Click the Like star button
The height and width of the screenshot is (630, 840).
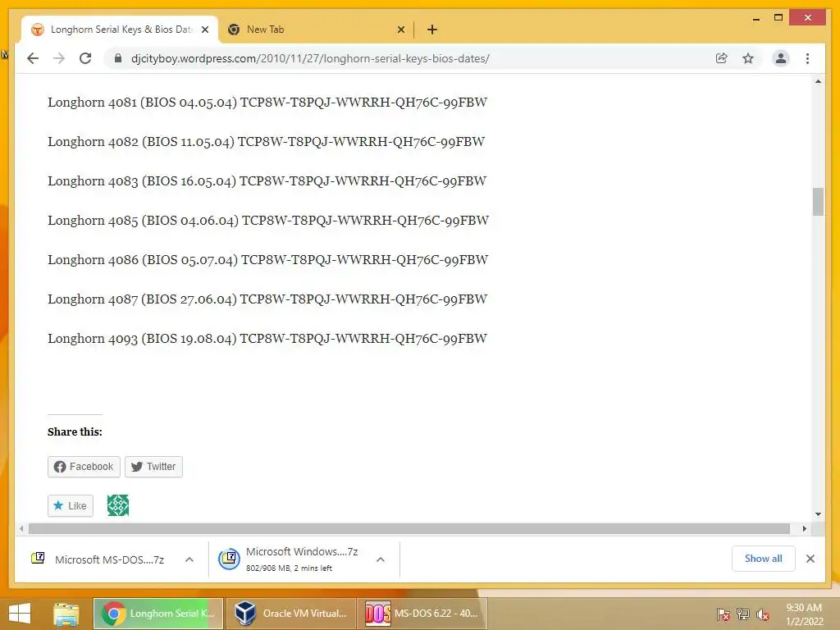(x=71, y=505)
